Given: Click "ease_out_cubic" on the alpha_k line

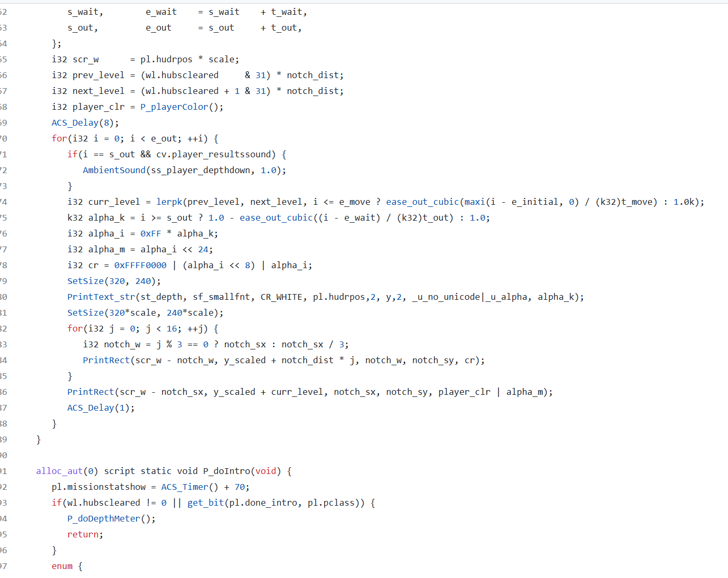Looking at the screenshot, I should click(276, 217).
